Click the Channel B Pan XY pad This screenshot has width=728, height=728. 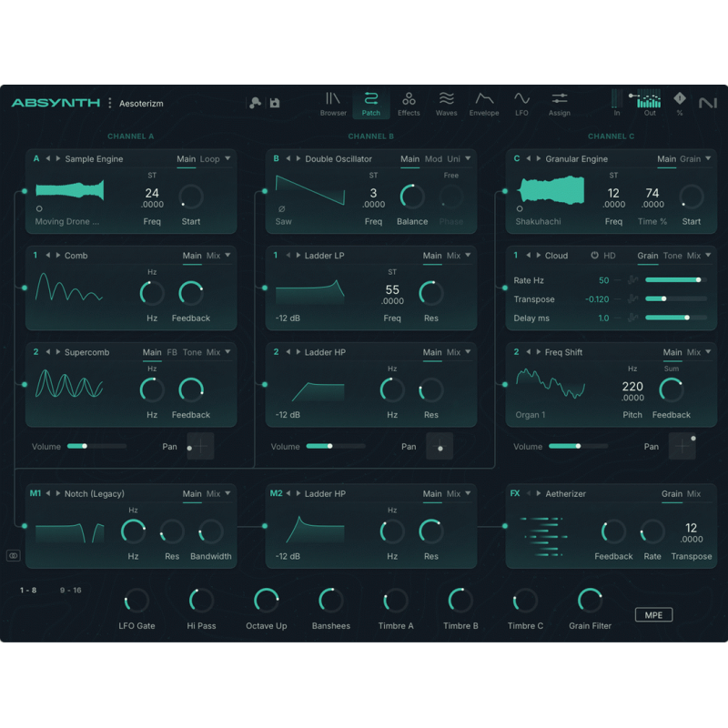(x=440, y=446)
